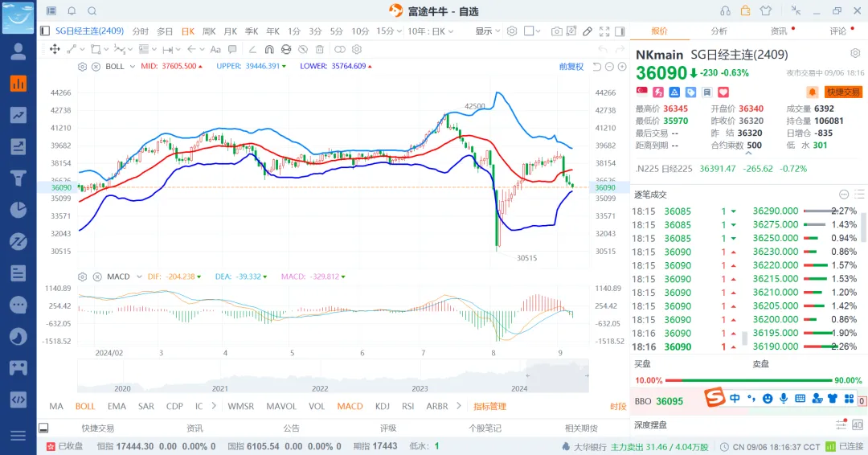Viewport: 868px width, 455px height.
Task: Select the magnet snap tool
Action: 269,49
